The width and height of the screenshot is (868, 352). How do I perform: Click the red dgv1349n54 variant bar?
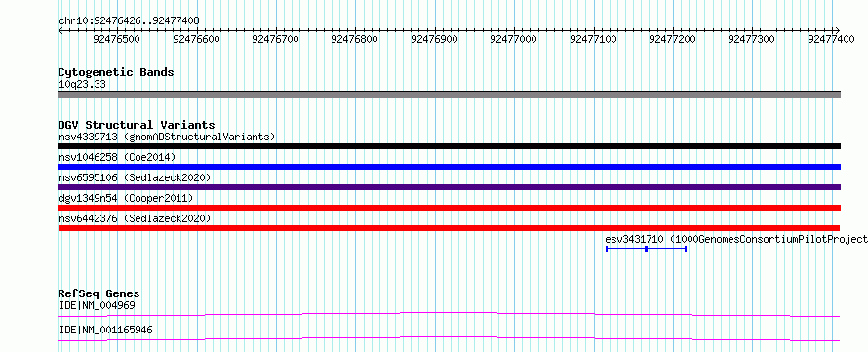click(450, 208)
